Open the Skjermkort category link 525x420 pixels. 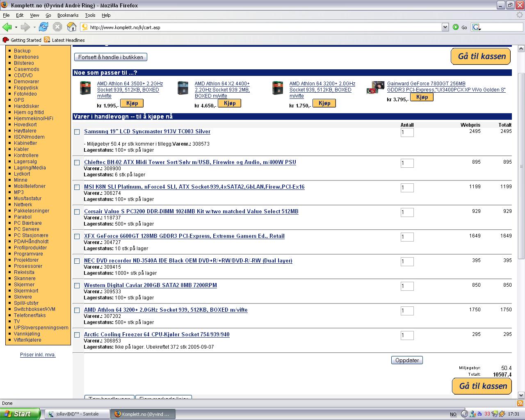(x=26, y=291)
